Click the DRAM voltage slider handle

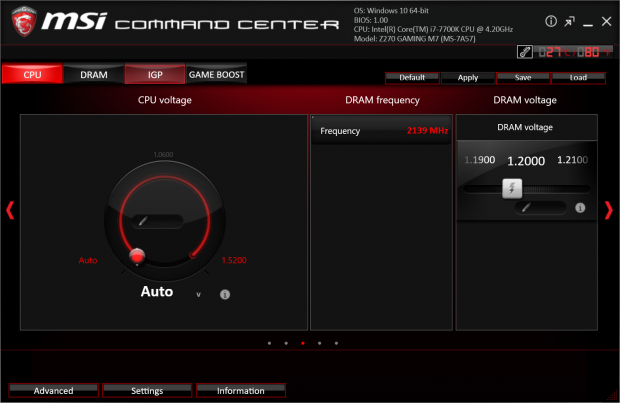[x=512, y=188]
